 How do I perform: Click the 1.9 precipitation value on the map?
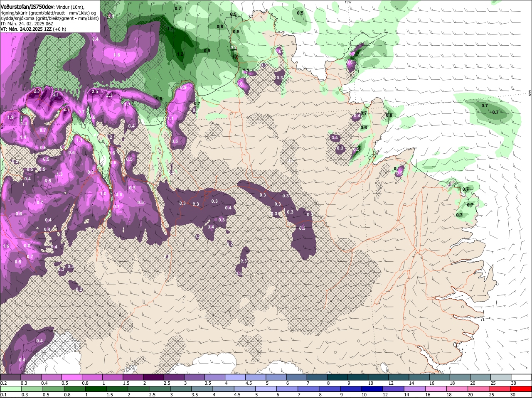pos(10,118)
